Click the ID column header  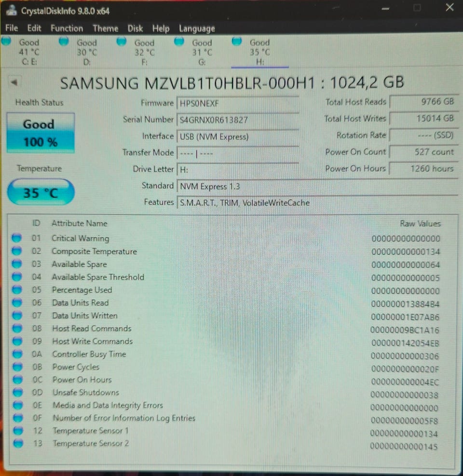[x=36, y=224]
